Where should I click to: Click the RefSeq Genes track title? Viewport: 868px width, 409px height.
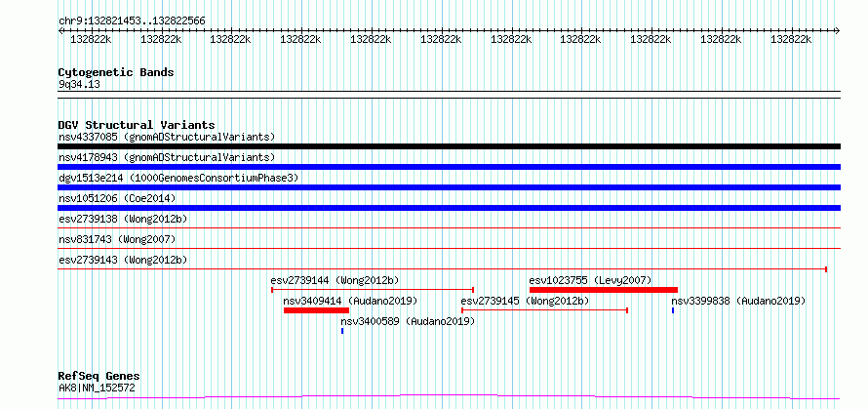point(99,377)
